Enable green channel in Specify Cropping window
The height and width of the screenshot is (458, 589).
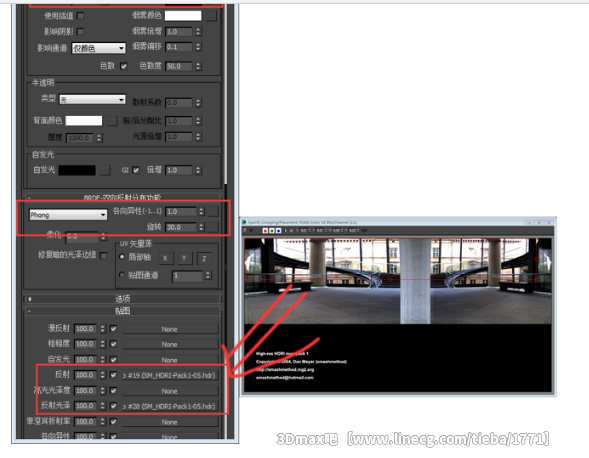(272, 231)
